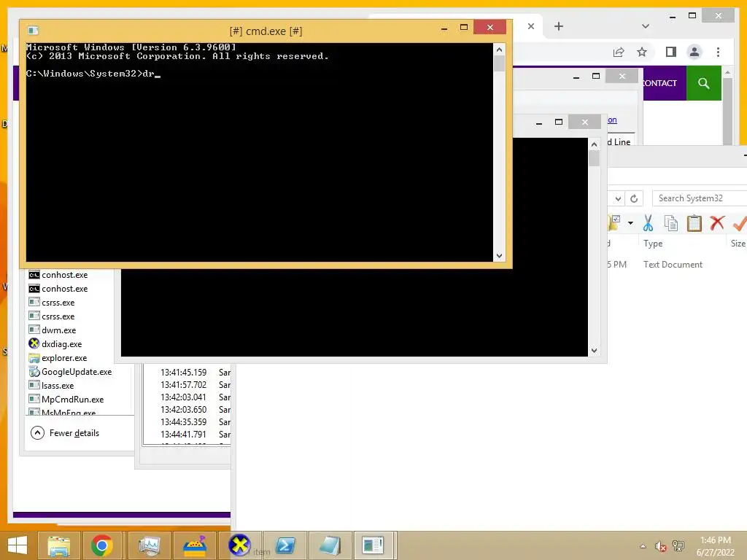Select the GoogleUpdate.exe process
747x560 pixels.
pos(77,371)
